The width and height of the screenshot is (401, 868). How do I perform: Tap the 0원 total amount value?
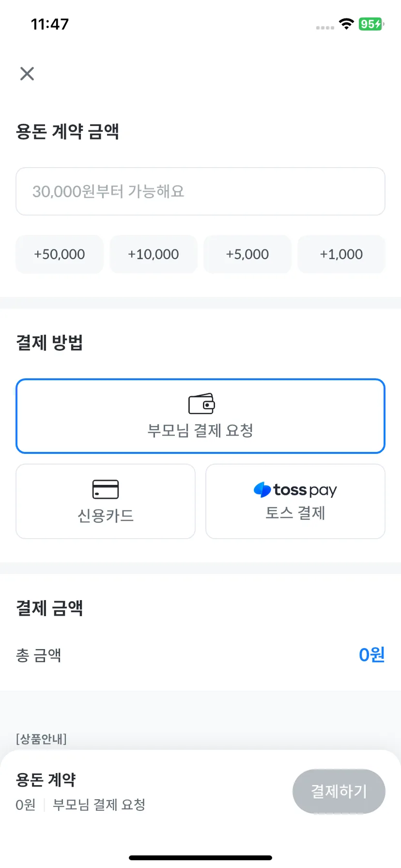(x=371, y=655)
